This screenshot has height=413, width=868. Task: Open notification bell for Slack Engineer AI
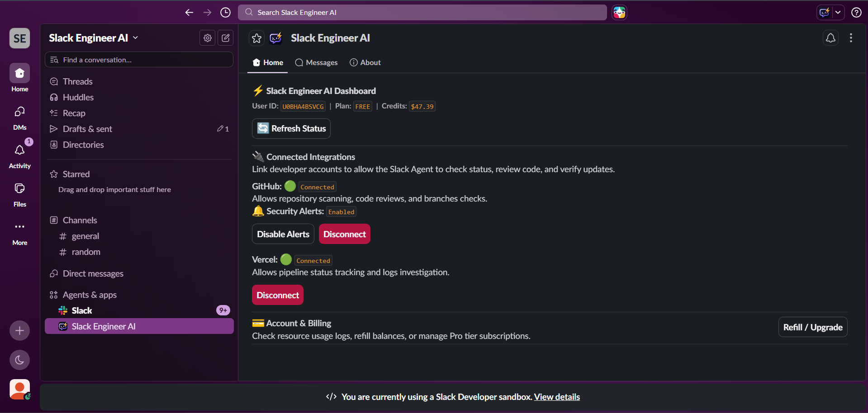pos(831,38)
